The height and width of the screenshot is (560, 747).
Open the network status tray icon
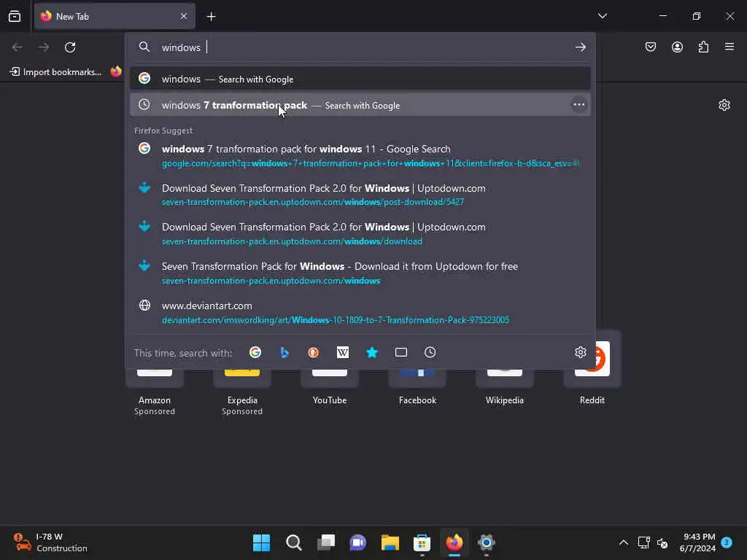[643, 542]
